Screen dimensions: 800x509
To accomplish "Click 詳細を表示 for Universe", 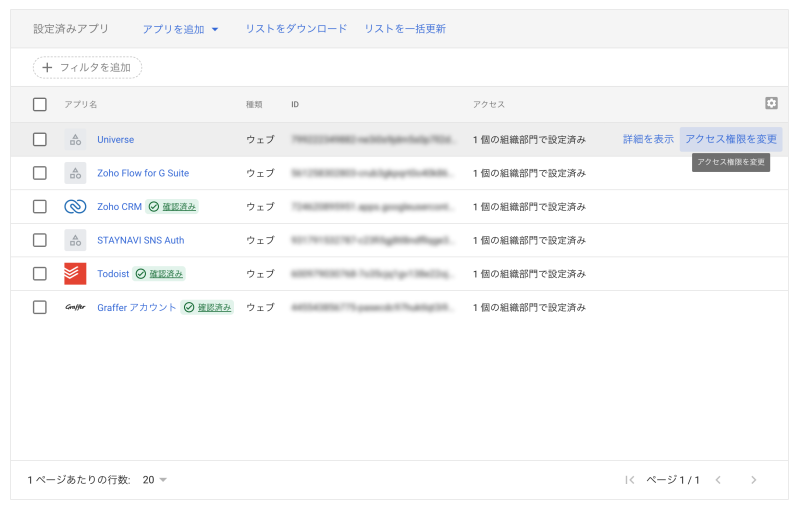I will [648, 139].
